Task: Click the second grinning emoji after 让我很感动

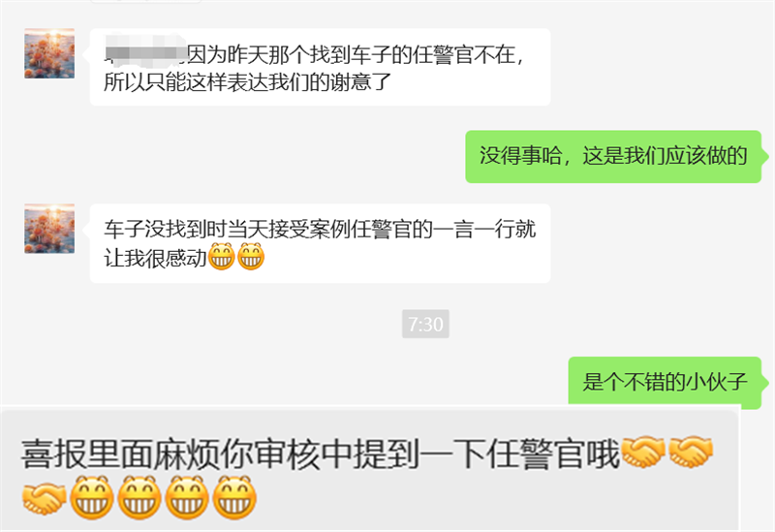Action: [251, 257]
